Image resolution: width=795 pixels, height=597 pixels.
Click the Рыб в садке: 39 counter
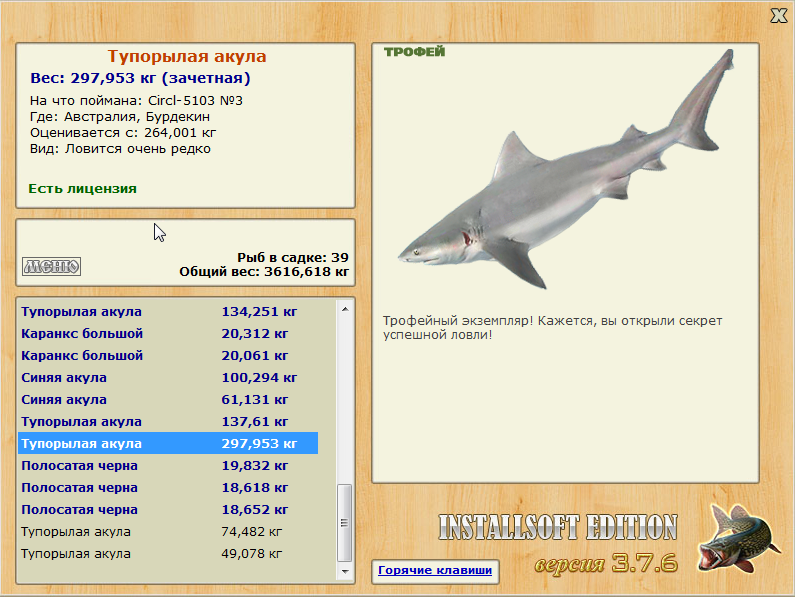point(293,258)
